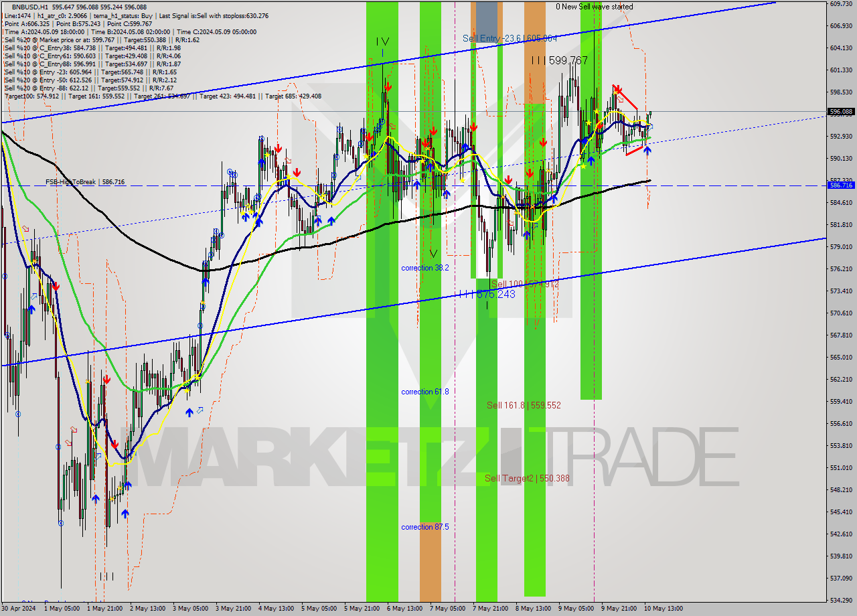This screenshot has width=857, height=616.
Task: Click the 'Sell %10 @ C_Entry88: 596.991' row
Action: [x=92, y=64]
